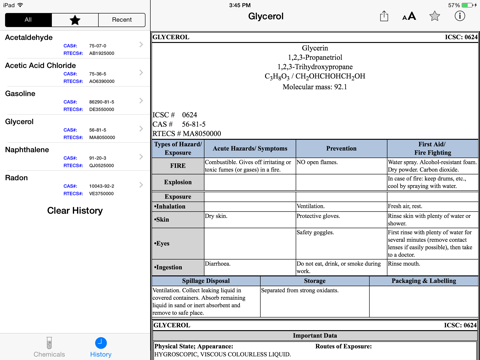Click the Wi-Fi icon in the status bar

coord(20,5)
